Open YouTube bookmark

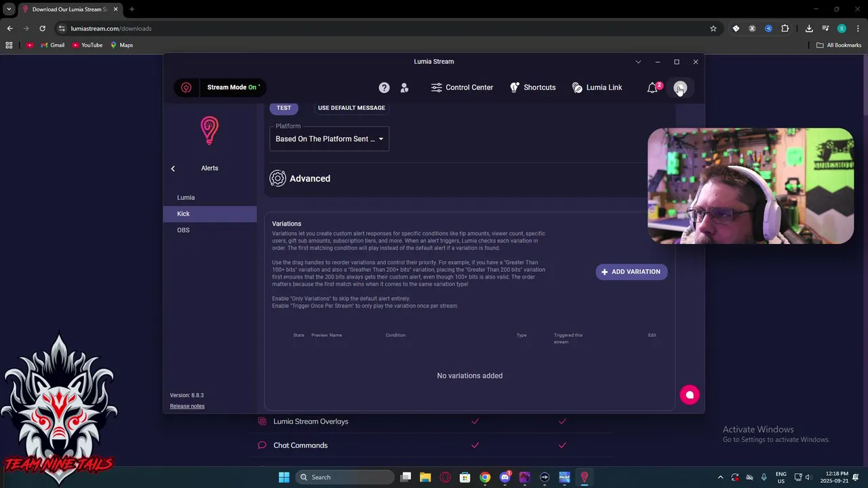pyautogui.click(x=87, y=45)
